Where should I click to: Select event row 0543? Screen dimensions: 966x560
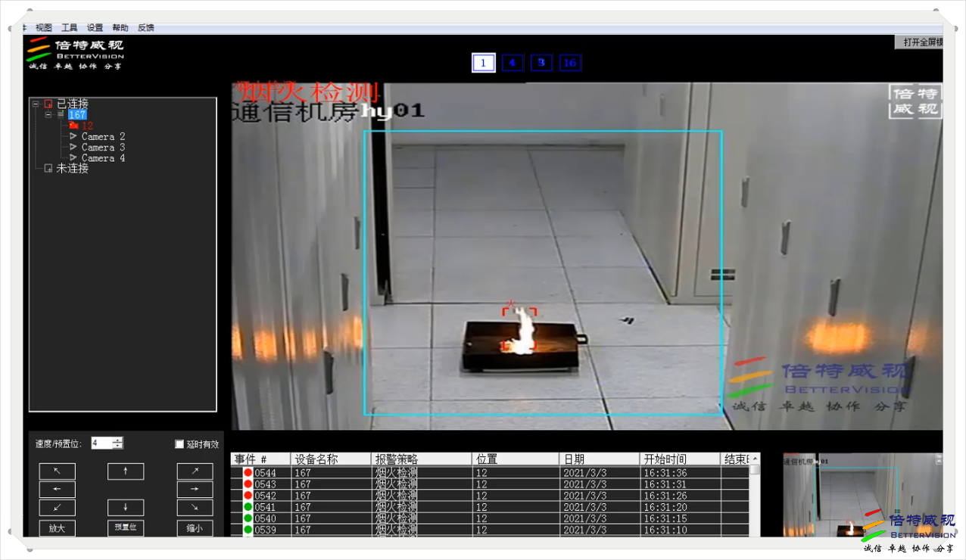tap(490, 484)
